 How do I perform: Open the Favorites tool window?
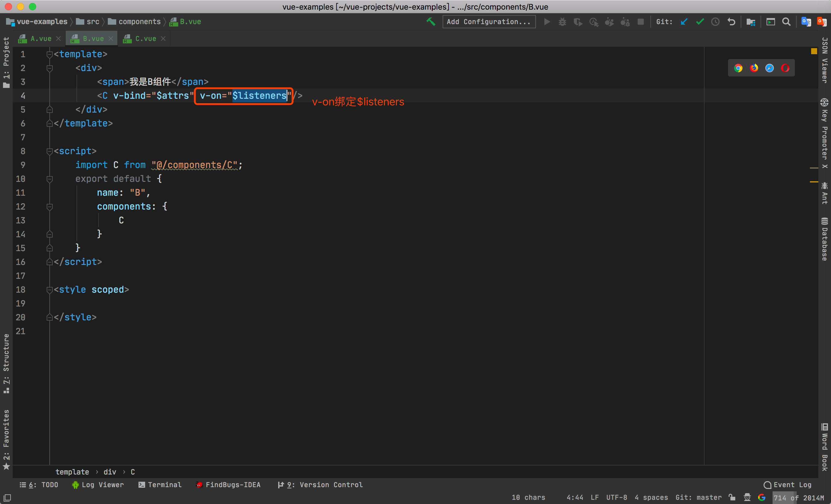click(x=6, y=439)
